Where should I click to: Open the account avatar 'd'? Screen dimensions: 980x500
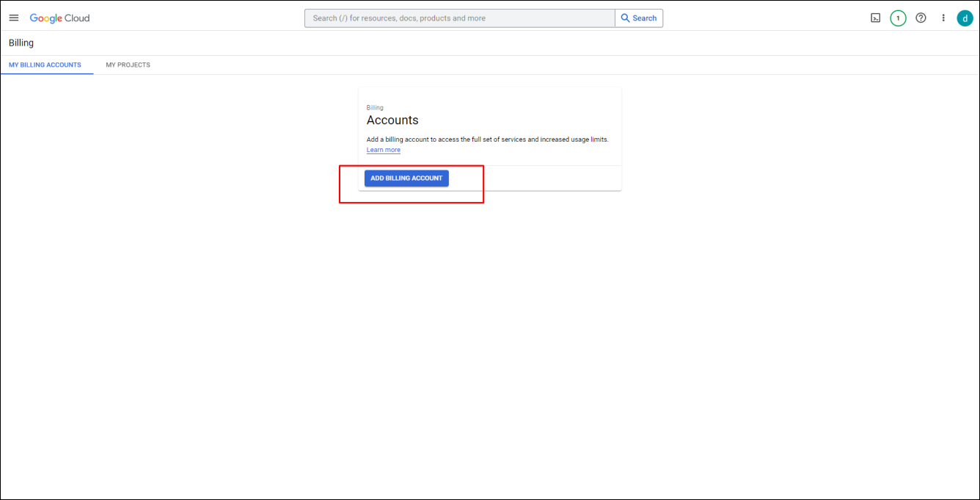(965, 18)
